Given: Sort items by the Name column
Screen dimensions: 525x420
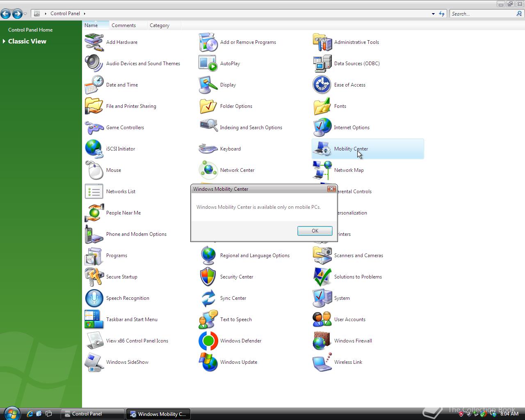Looking at the screenshot, I should (x=96, y=25).
